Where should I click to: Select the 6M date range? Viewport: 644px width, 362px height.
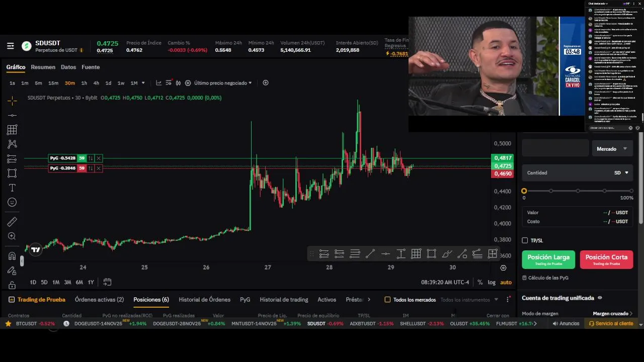coord(79,282)
